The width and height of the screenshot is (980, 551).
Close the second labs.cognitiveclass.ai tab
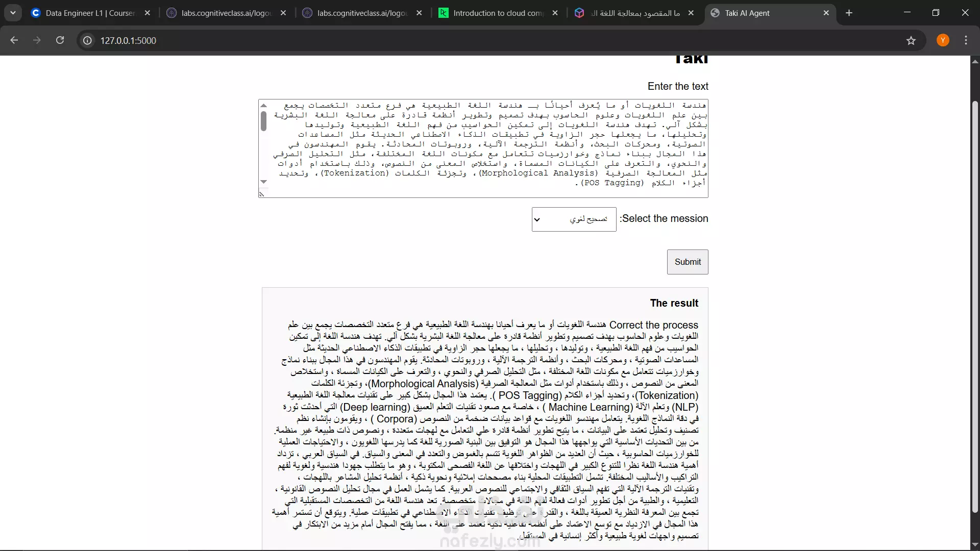tap(419, 13)
